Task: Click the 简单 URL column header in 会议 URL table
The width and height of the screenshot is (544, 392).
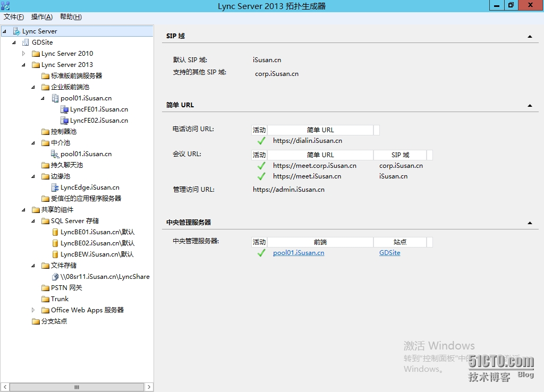Action: pos(320,155)
